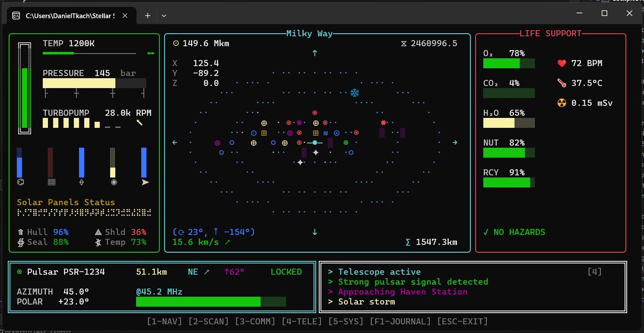Open the F1-JOURNAL menu option

(401, 321)
